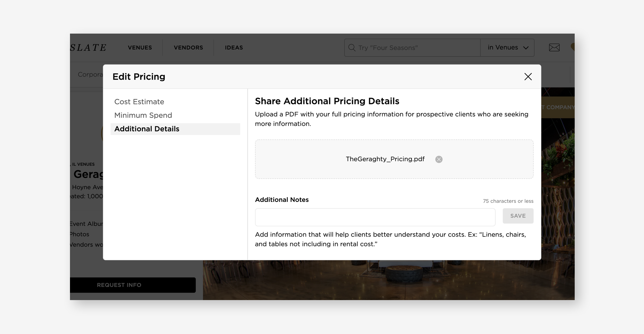Open the VENDORS navigation menu

tap(188, 48)
